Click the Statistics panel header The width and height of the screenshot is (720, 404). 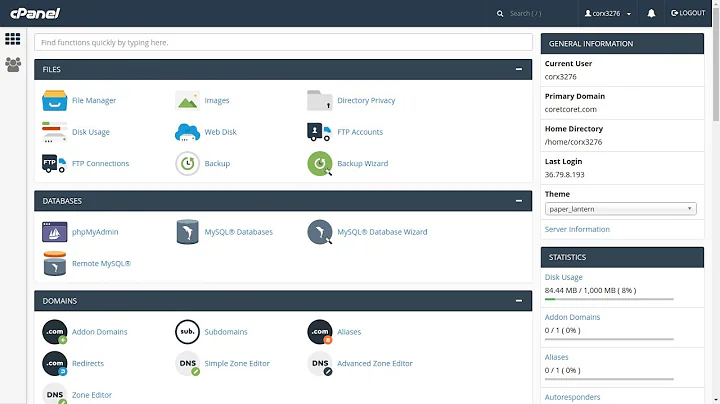[x=622, y=257]
